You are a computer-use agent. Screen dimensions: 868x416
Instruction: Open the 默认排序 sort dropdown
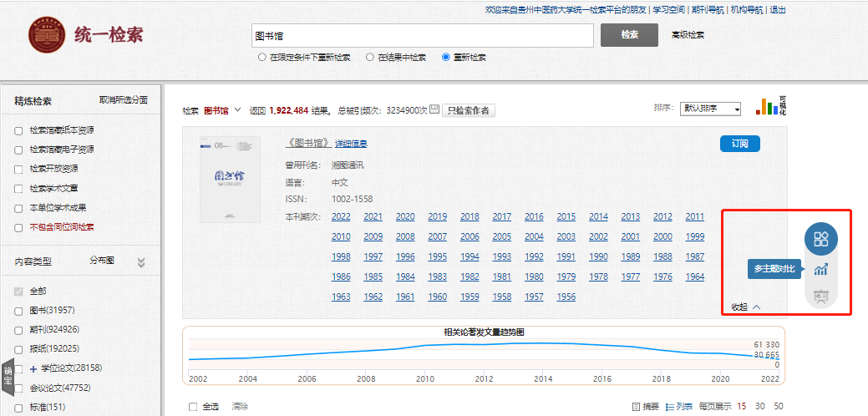click(710, 109)
